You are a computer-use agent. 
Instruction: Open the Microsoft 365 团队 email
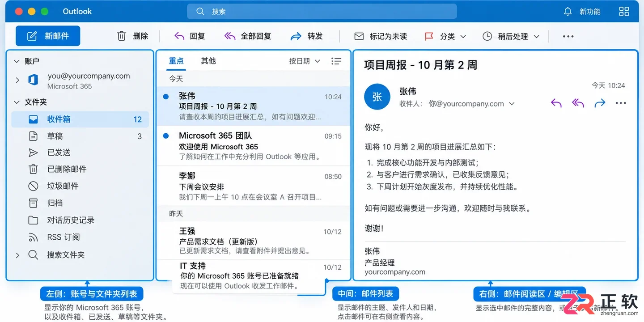[253, 146]
